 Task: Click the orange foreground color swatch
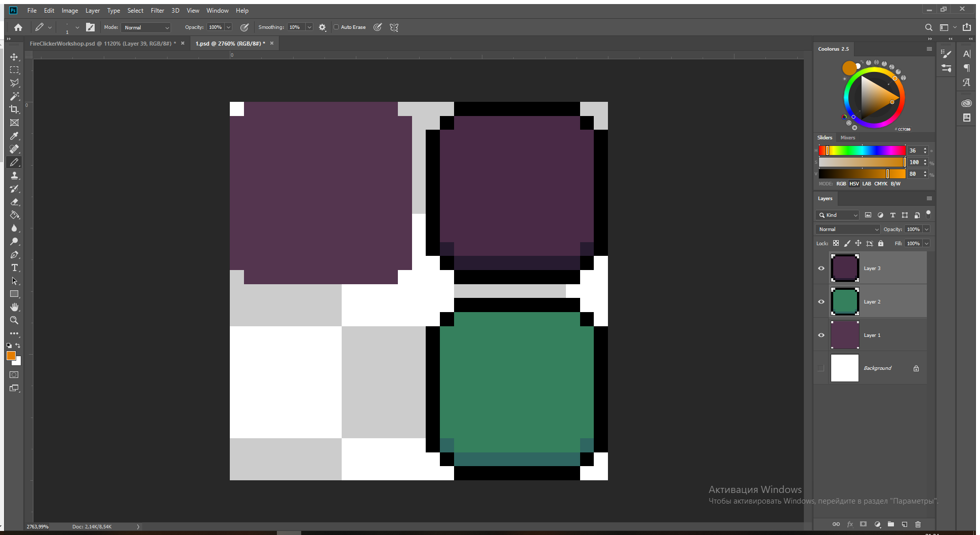[11, 356]
